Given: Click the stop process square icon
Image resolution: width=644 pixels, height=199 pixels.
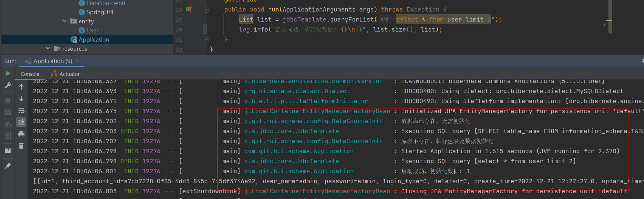Looking at the screenshot, I should click(8, 100).
